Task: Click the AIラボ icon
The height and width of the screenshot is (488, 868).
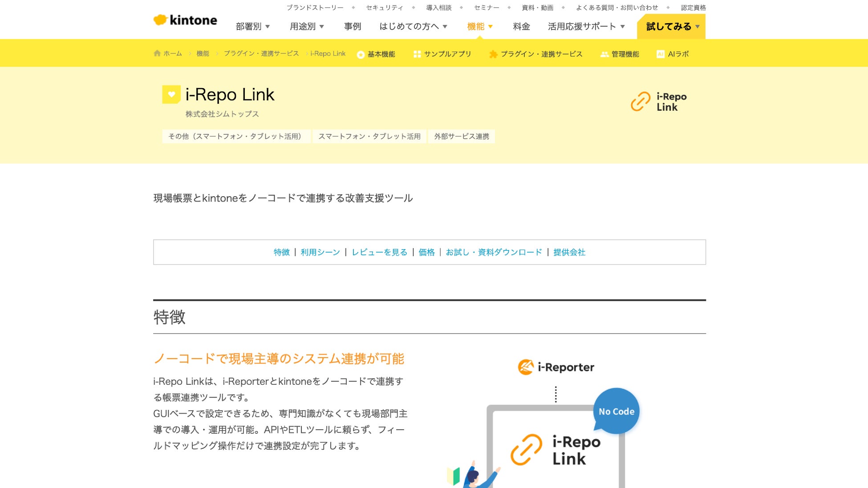Action: click(661, 54)
